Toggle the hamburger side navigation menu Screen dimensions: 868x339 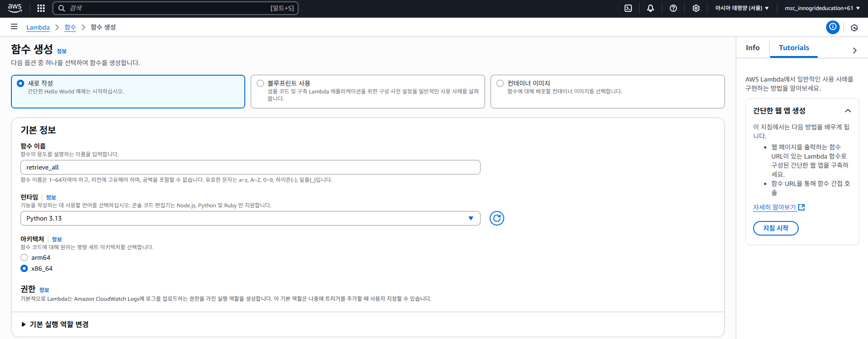click(14, 27)
